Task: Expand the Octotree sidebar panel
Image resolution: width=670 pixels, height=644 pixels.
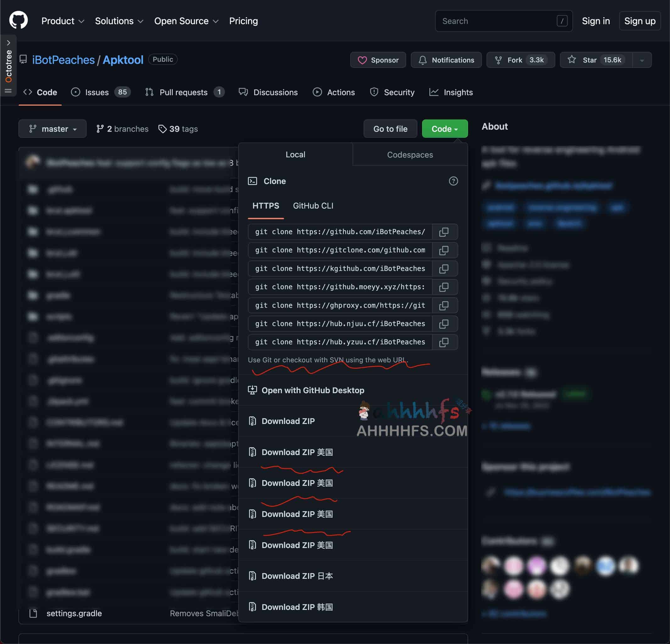Action: (x=8, y=42)
